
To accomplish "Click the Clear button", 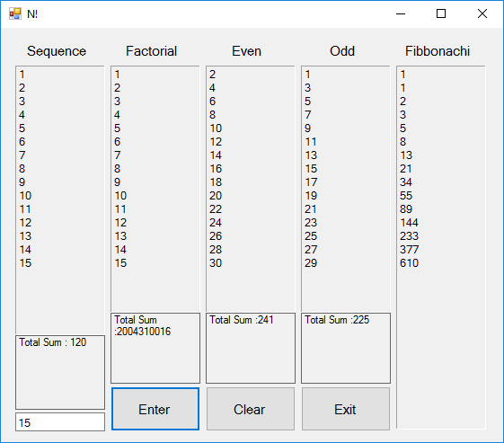I will click(251, 409).
